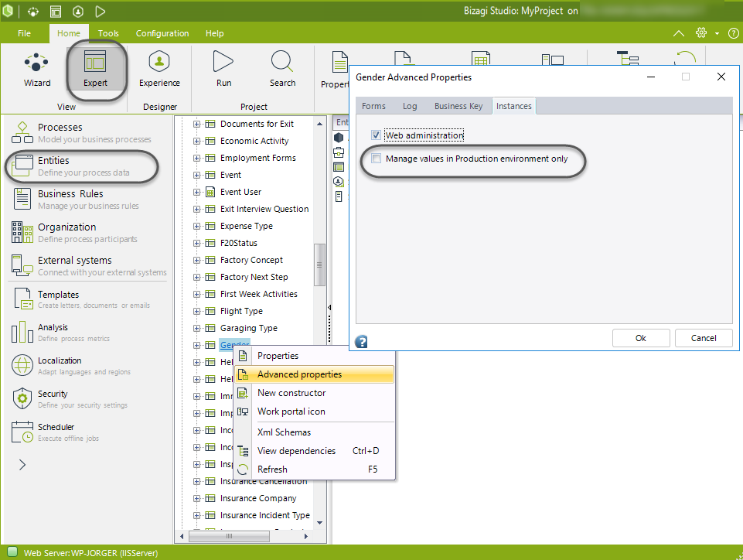Click the help icon in top-right corner

click(733, 33)
